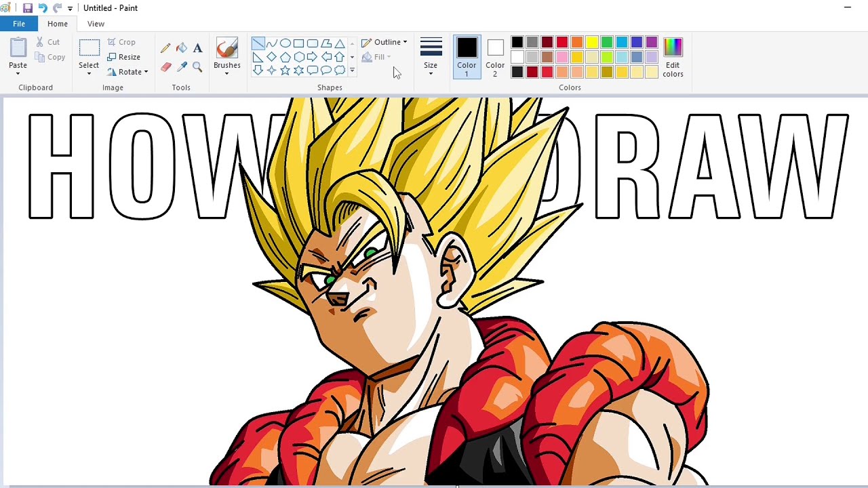The image size is (868, 488).
Task: Pick the pink rose swatch in second row
Action: click(562, 58)
